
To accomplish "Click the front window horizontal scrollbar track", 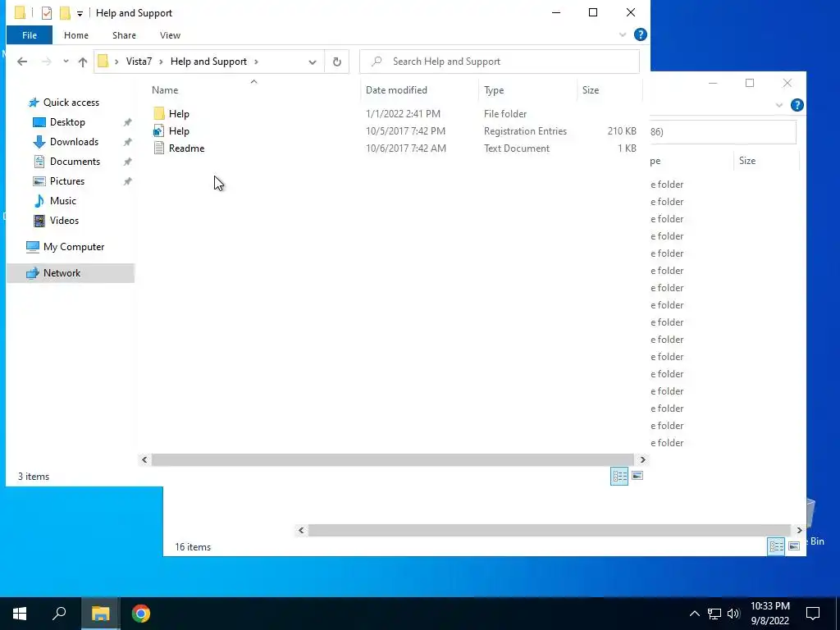I will (393, 459).
